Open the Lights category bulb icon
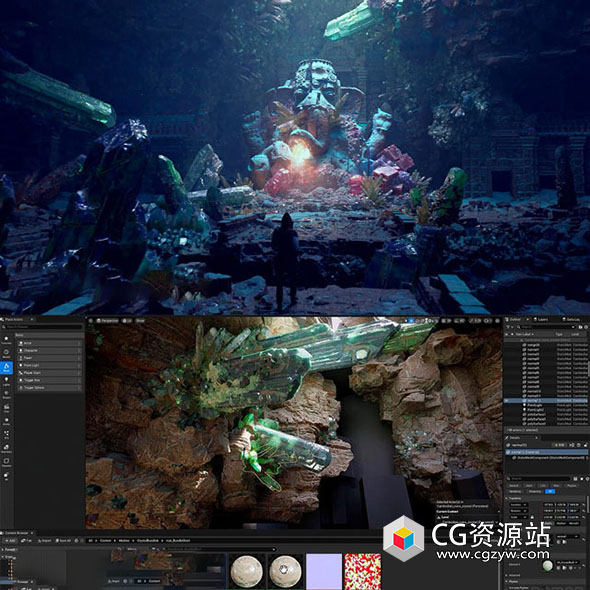 (6, 381)
